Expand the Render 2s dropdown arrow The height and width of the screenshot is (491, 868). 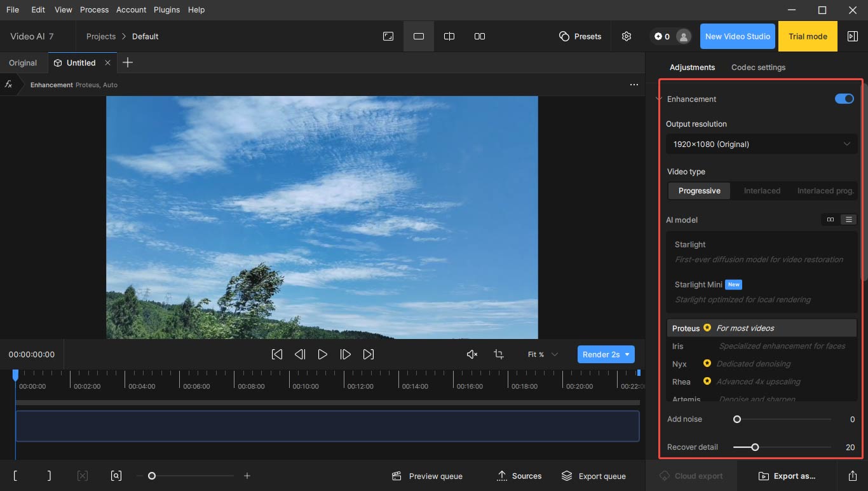coord(627,354)
